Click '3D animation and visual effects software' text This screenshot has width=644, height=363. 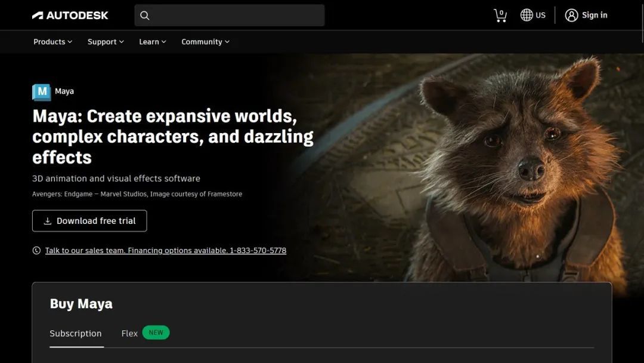116,179
